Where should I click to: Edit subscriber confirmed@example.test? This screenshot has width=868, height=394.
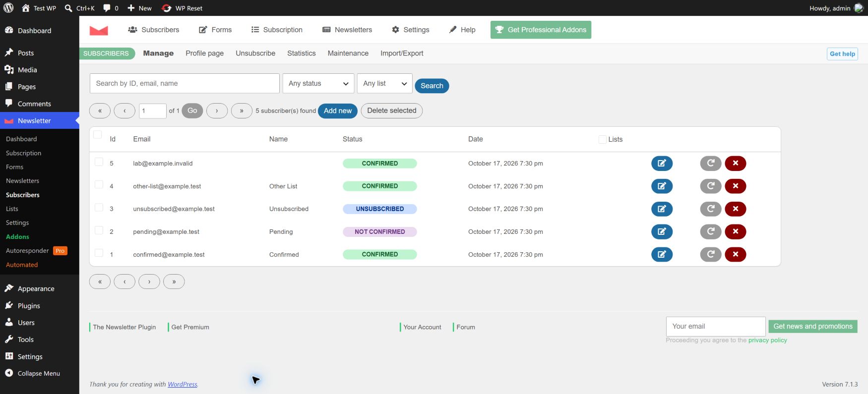point(662,254)
